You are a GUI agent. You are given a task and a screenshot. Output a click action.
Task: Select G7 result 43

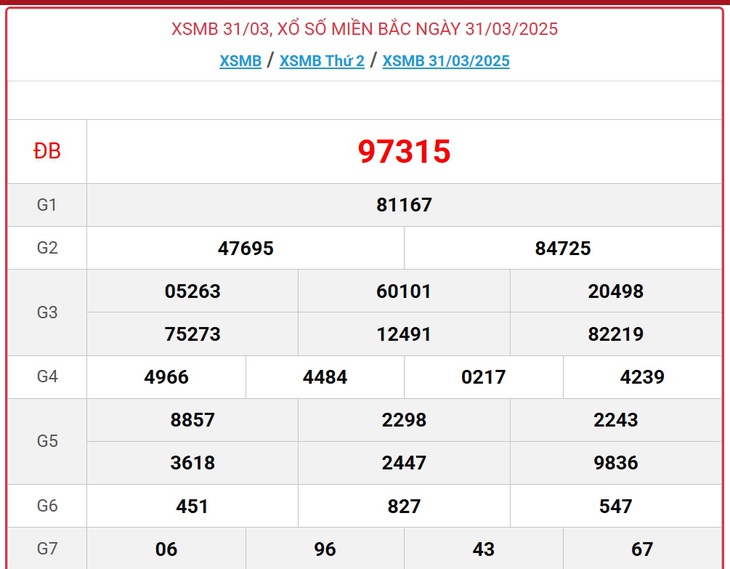tap(483, 549)
